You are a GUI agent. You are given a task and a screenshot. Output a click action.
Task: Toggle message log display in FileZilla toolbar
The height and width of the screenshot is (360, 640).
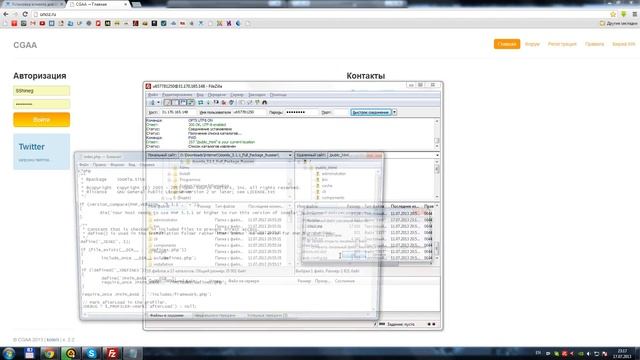click(x=168, y=102)
